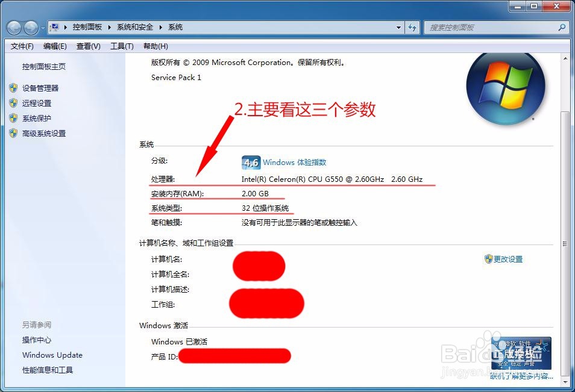This screenshot has width=575, height=392.
Task: Go forward with the Forward arrow button
Action: 30,28
